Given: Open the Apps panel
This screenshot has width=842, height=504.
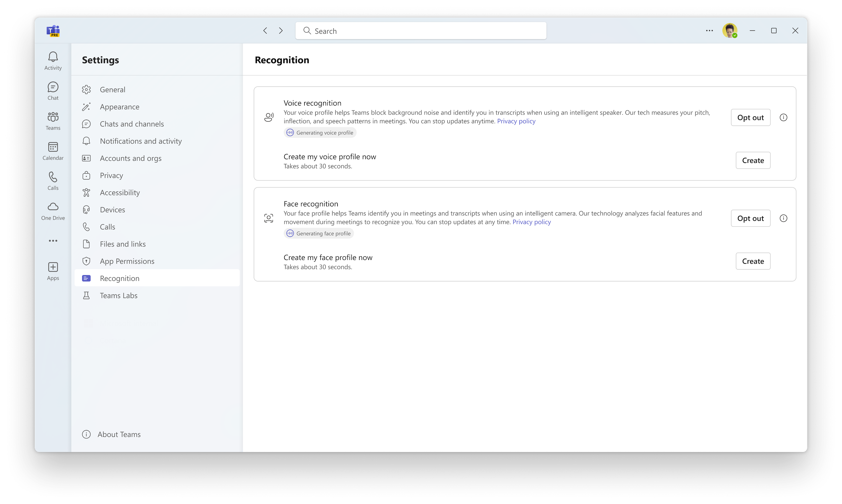Looking at the screenshot, I should tap(53, 271).
